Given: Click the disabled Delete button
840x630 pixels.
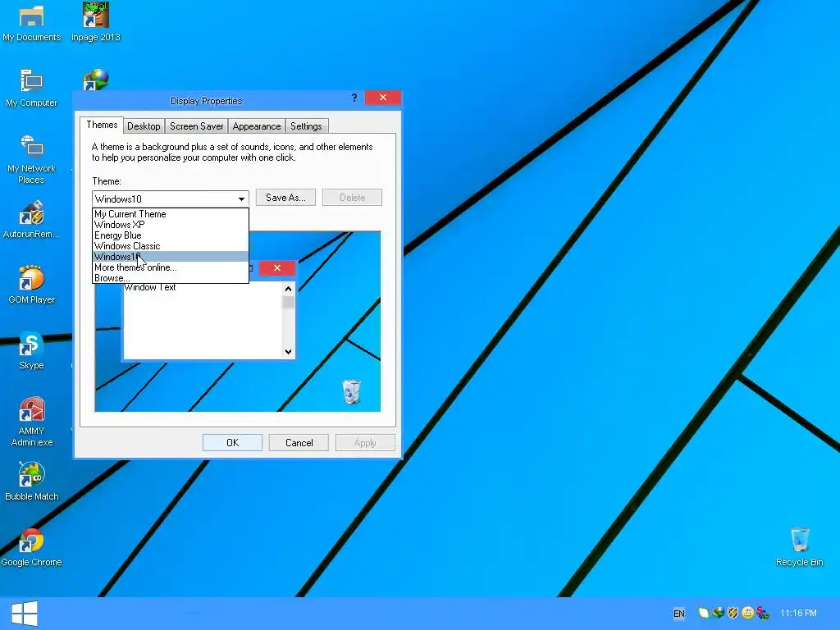Looking at the screenshot, I should (352, 198).
